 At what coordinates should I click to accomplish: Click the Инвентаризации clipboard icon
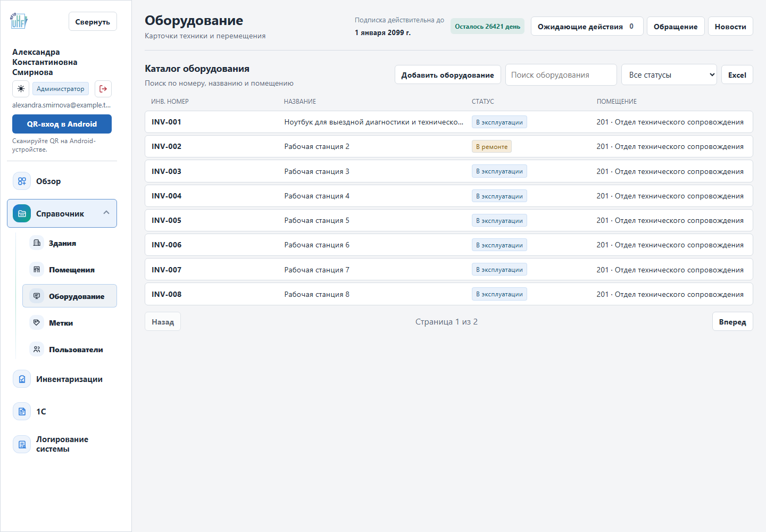22,379
